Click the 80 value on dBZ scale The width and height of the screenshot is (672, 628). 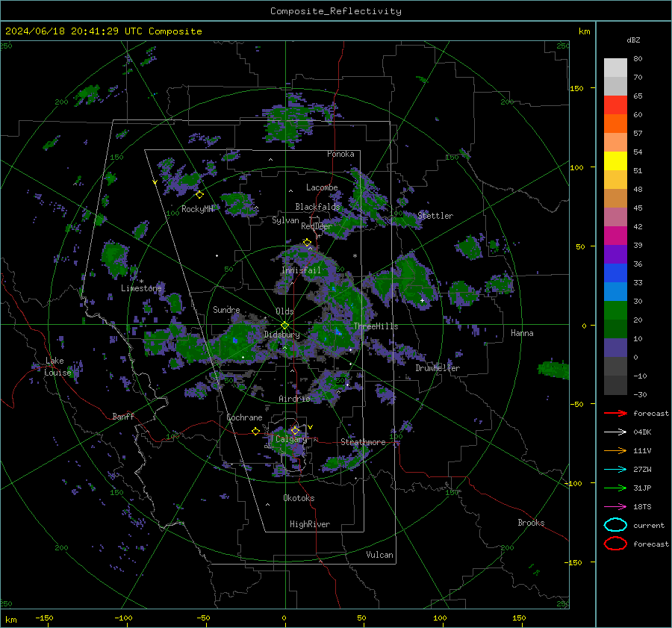click(638, 59)
